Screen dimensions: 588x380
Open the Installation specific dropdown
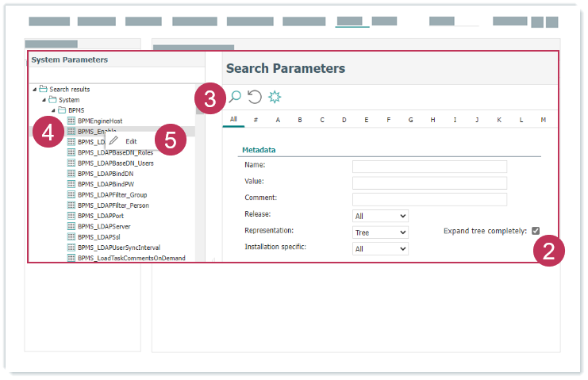(x=380, y=249)
